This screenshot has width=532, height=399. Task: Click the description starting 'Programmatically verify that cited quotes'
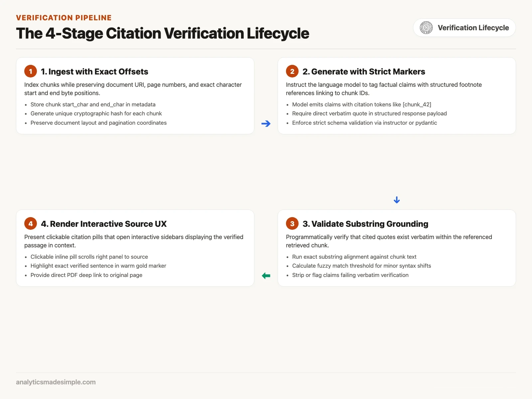point(389,241)
